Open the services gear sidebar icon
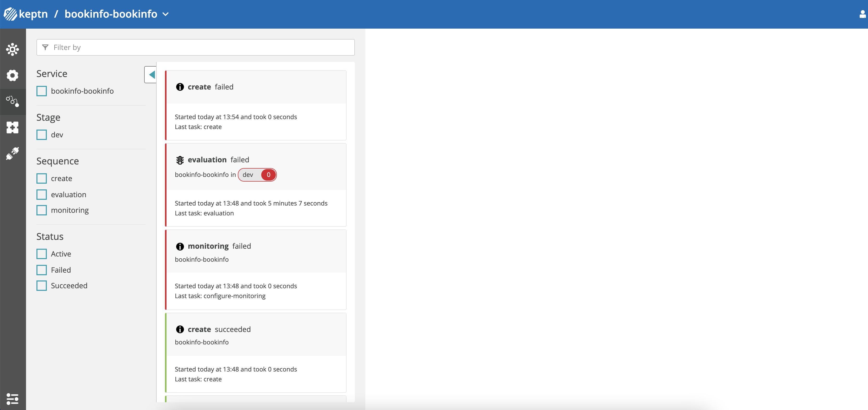This screenshot has height=410, width=868. [x=12, y=75]
